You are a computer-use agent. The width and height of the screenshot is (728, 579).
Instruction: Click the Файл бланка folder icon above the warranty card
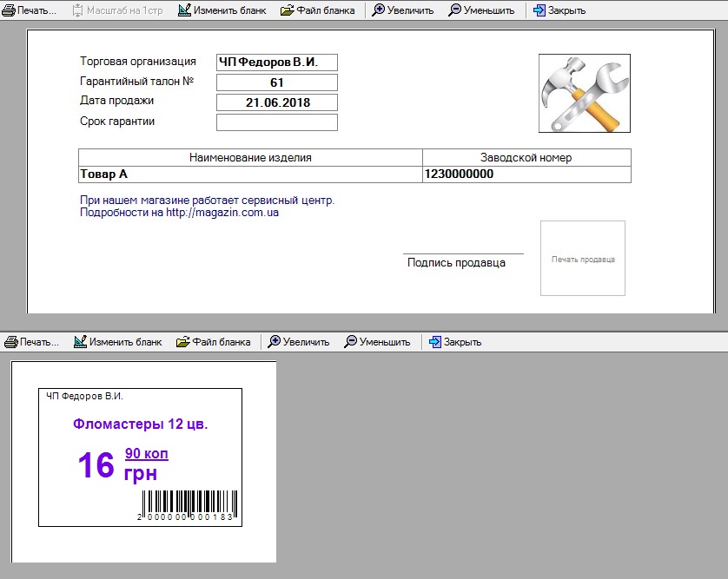(x=287, y=10)
